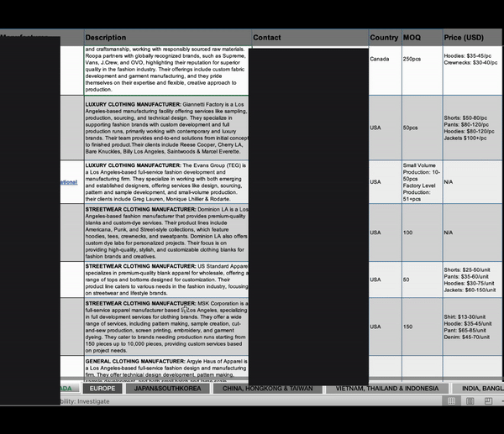Click the Price (USD) column header
The height and width of the screenshot is (434, 504).
pos(473,38)
